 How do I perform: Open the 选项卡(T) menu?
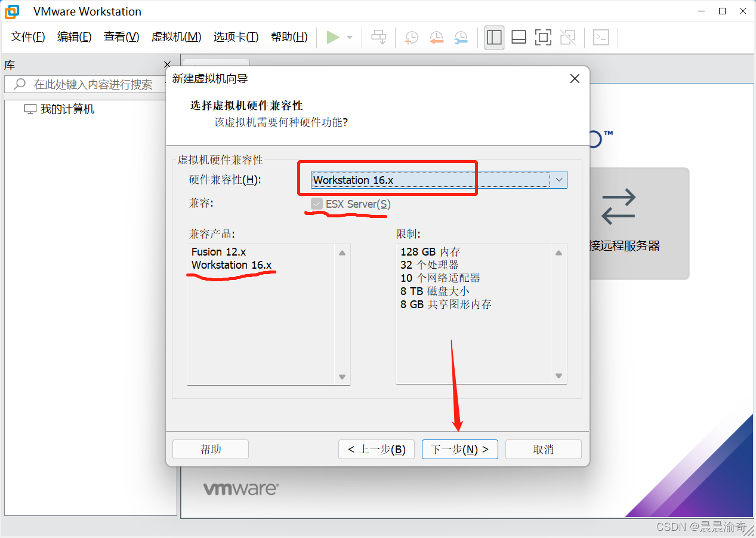(236, 37)
